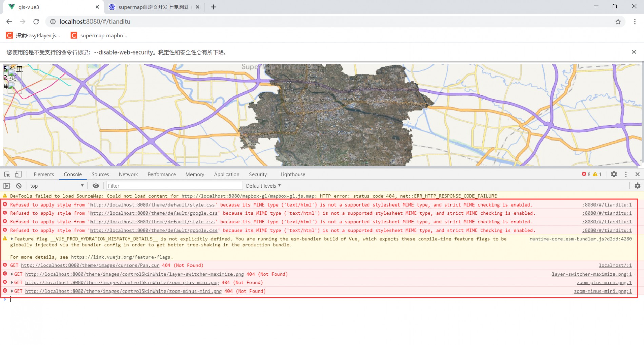Click the console prompt input line

pyautogui.click(x=322, y=299)
